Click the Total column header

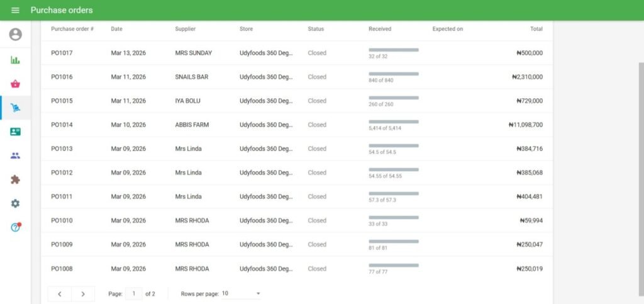pyautogui.click(x=536, y=29)
